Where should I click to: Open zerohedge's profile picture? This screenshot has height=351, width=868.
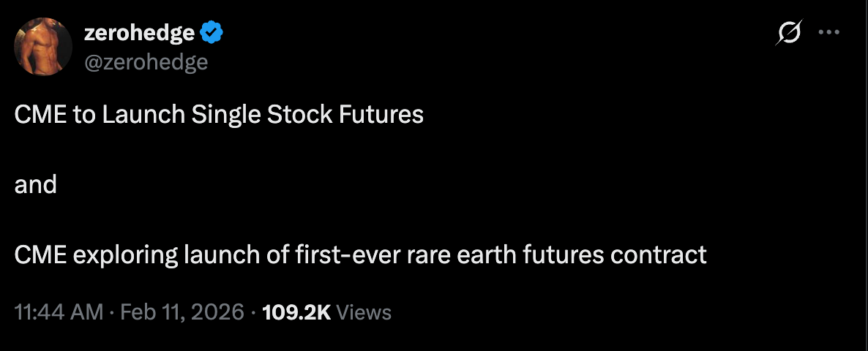point(43,47)
